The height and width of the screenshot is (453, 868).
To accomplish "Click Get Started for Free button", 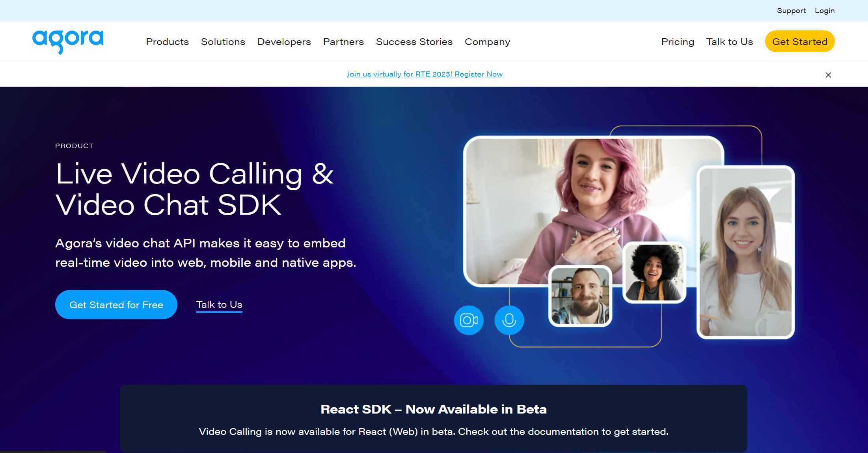I will (x=116, y=305).
